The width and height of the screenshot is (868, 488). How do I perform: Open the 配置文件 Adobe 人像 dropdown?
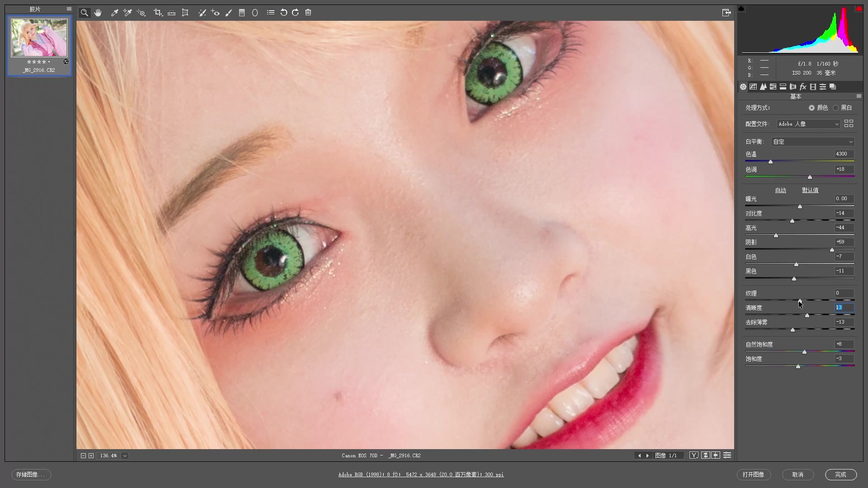(x=808, y=124)
